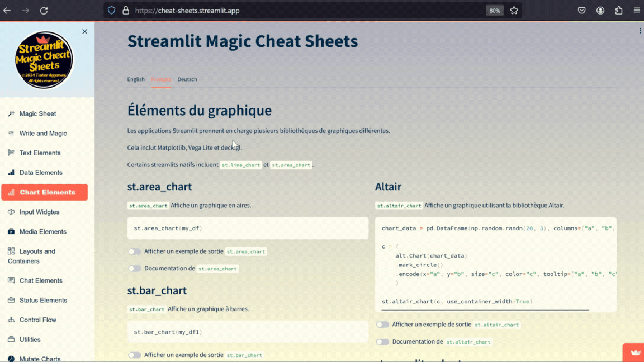The height and width of the screenshot is (362, 644).
Task: Toggle example output for st.altair_chart
Action: tap(382, 325)
